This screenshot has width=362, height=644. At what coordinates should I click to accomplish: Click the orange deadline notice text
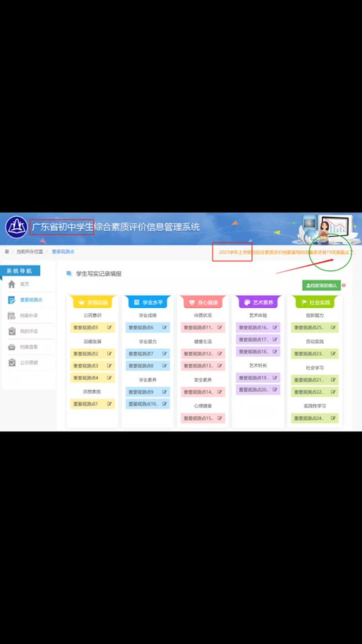tap(287, 252)
